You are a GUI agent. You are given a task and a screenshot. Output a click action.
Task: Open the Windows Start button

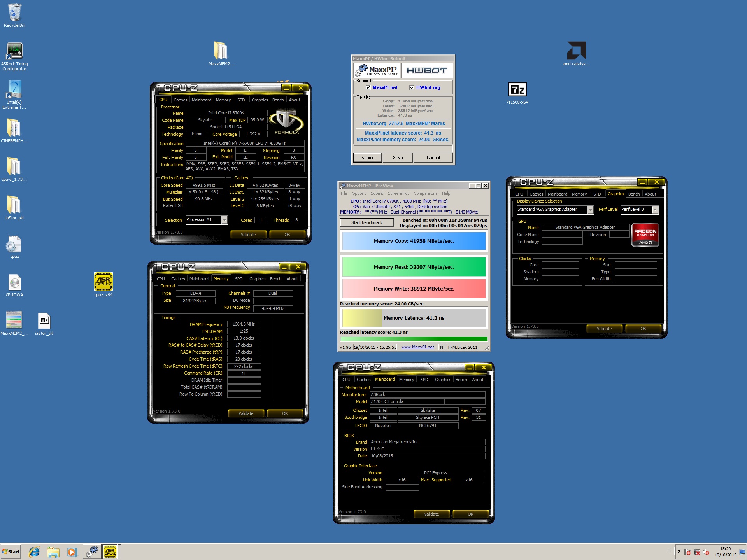point(11,551)
